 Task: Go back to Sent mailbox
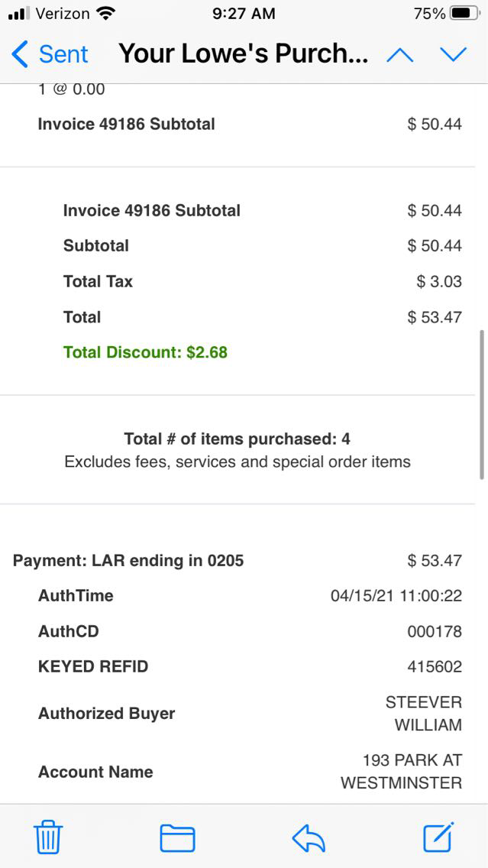pyautogui.click(x=50, y=54)
